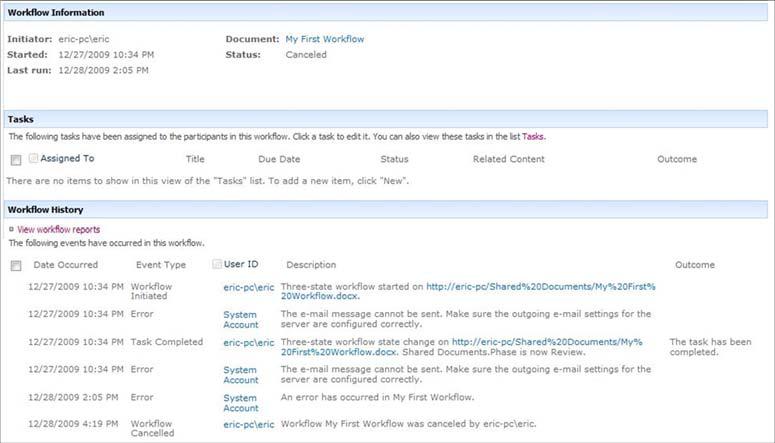Toggle the checkbox beside Assigned To

[x=33, y=158]
